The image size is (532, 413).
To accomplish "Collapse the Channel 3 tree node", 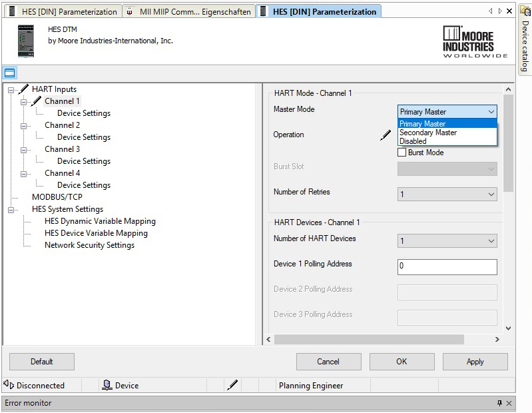I will pos(23,150).
